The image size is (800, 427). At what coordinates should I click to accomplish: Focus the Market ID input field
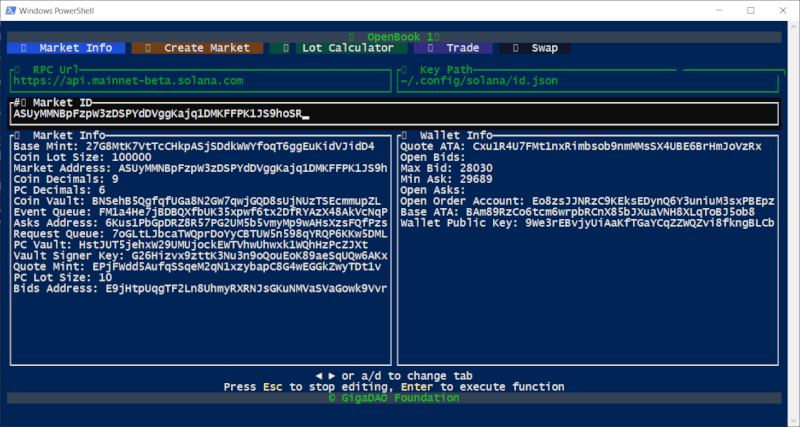coord(394,114)
